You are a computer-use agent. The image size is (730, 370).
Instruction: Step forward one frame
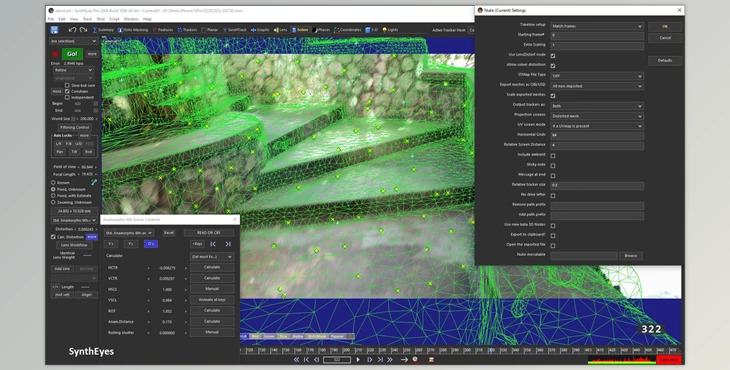[x=370, y=360]
